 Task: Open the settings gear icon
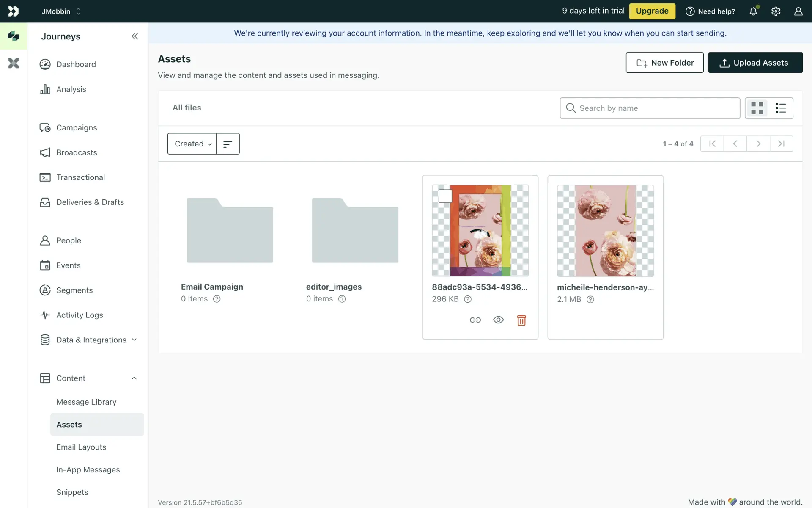776,11
